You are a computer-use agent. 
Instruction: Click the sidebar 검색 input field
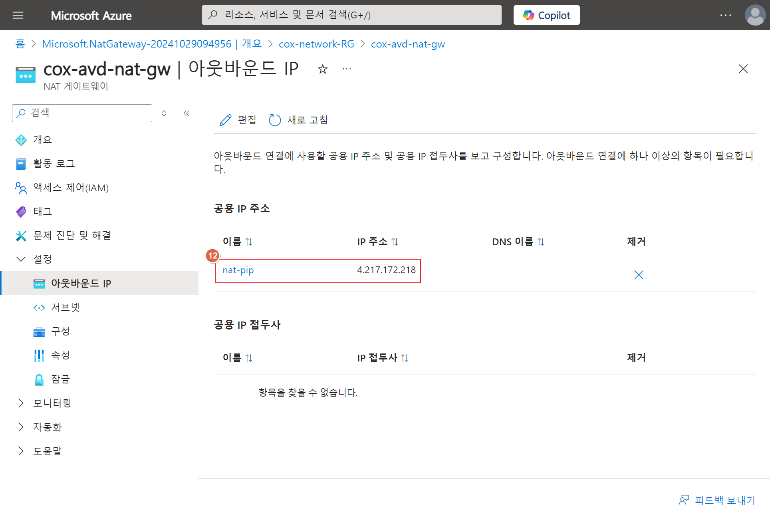point(88,113)
